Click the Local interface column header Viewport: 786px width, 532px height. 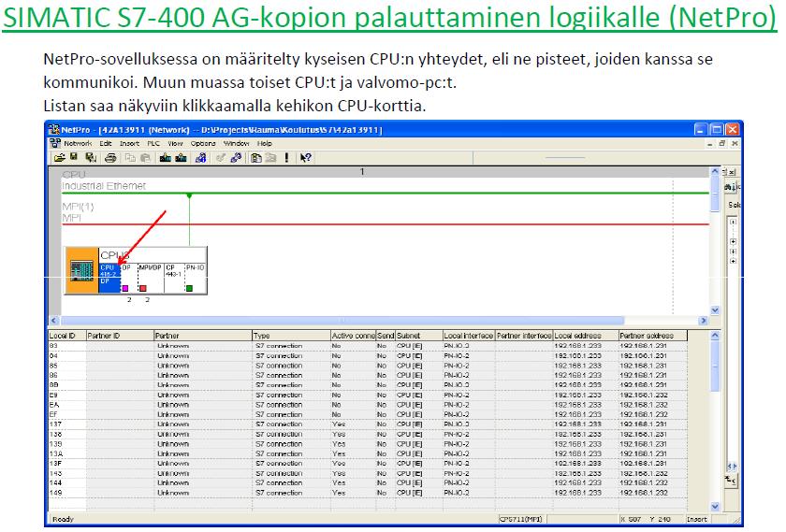coord(469,336)
